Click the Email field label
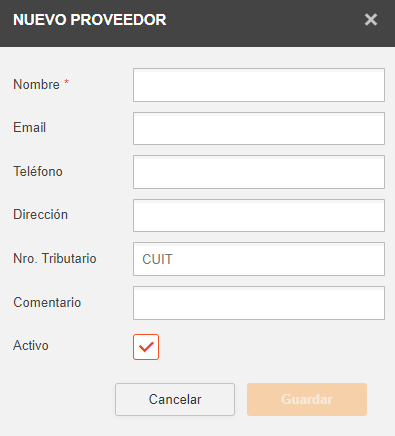This screenshot has height=436, width=395. point(29,127)
